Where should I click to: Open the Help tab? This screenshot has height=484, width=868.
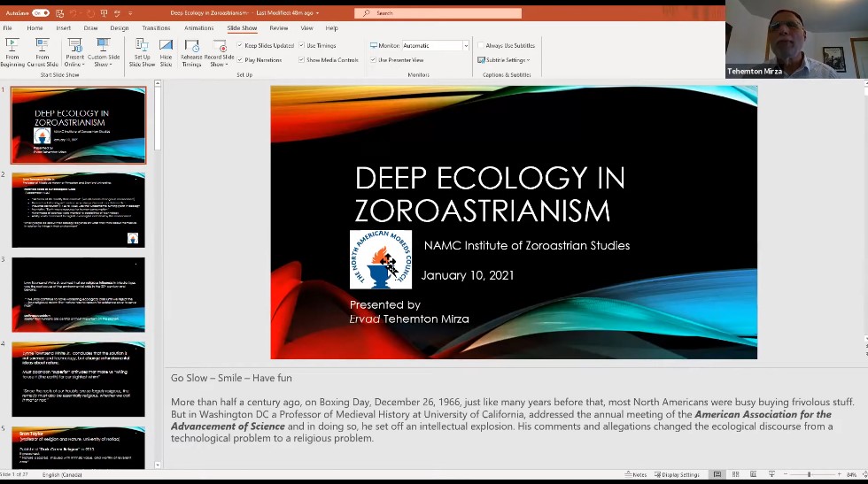point(331,27)
